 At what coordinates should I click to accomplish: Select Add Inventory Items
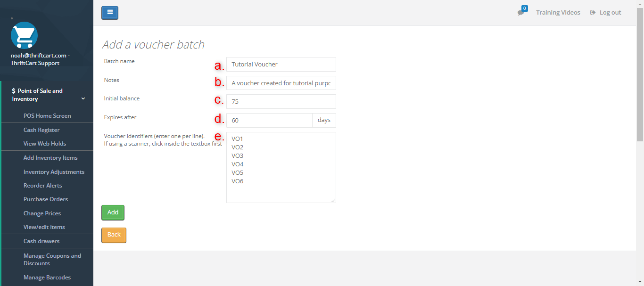pos(50,157)
